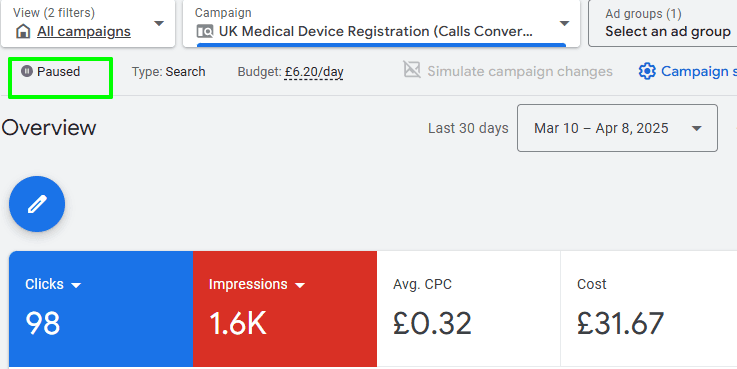Click the blue pencil edit button
This screenshot has width=737, height=369.
[x=37, y=204]
